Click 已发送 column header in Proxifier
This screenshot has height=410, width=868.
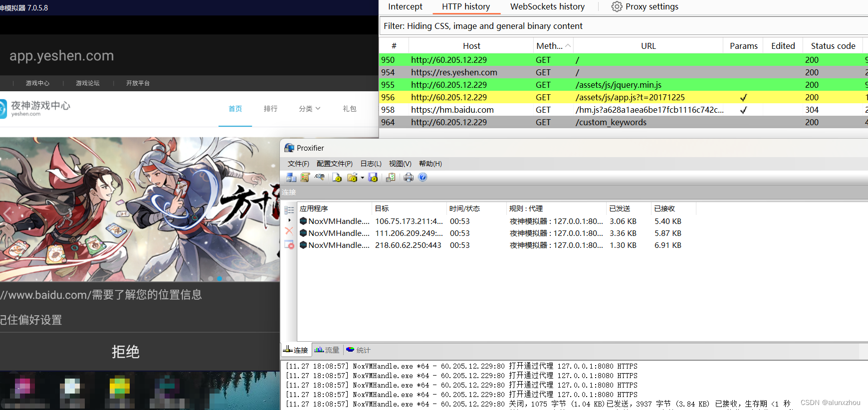(629, 208)
